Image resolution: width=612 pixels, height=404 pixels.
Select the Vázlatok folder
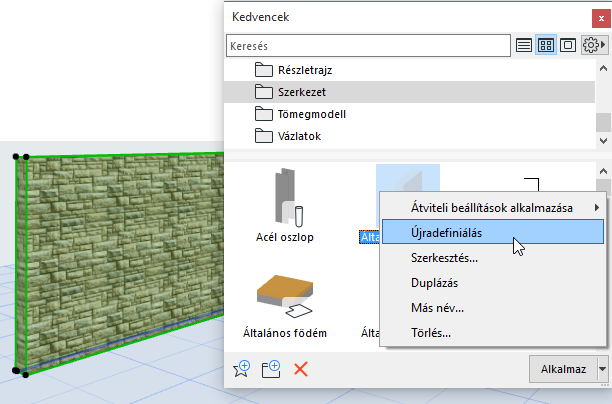(x=409, y=136)
